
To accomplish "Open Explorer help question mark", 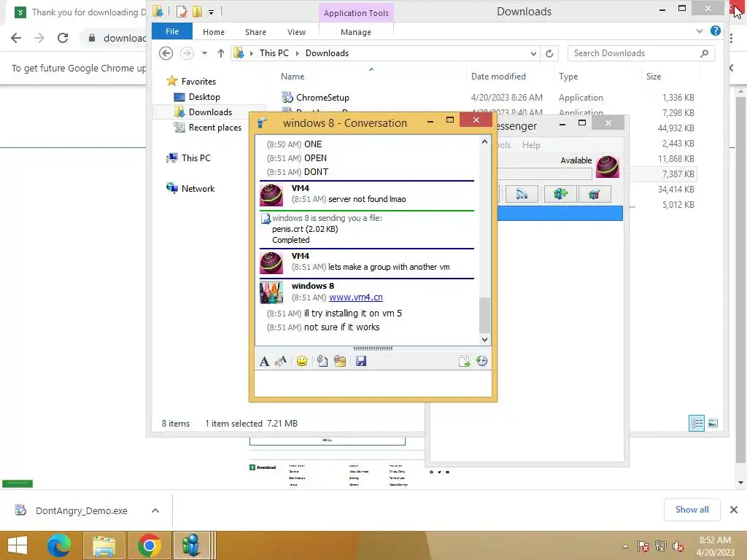I will [715, 31].
